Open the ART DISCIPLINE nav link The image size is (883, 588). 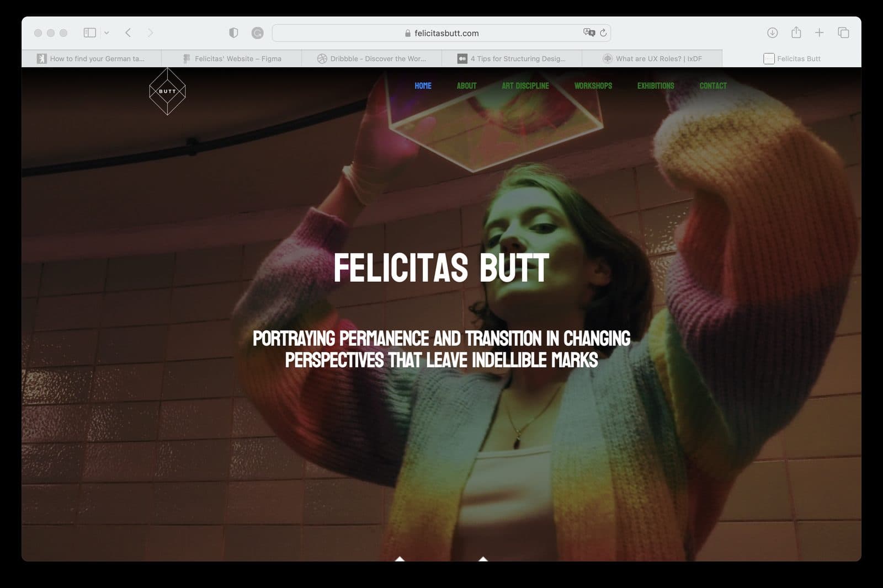525,85
